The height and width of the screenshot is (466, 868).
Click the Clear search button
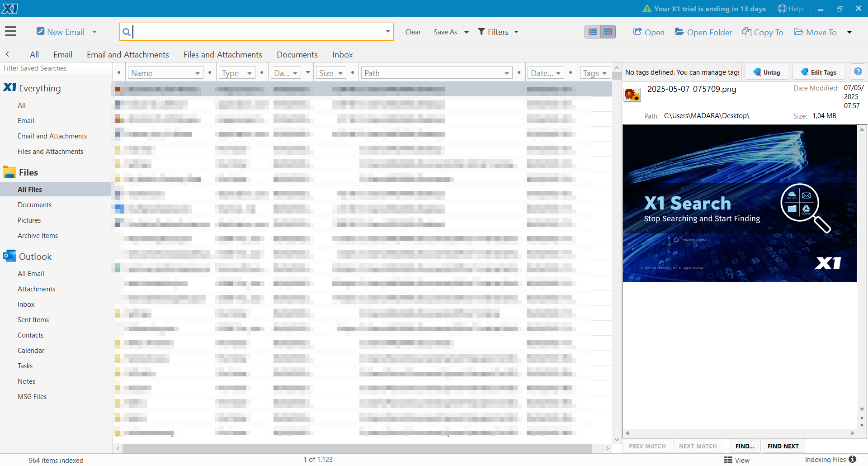pos(413,32)
